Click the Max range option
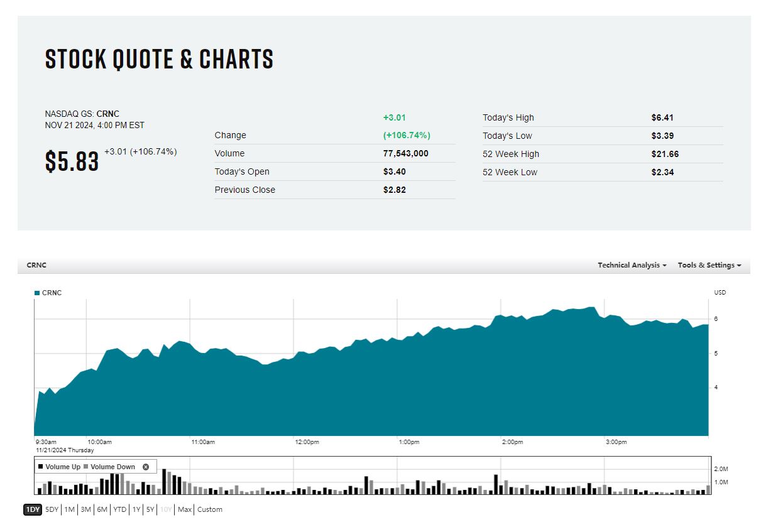Screen dimensions: 768x532 184,509
